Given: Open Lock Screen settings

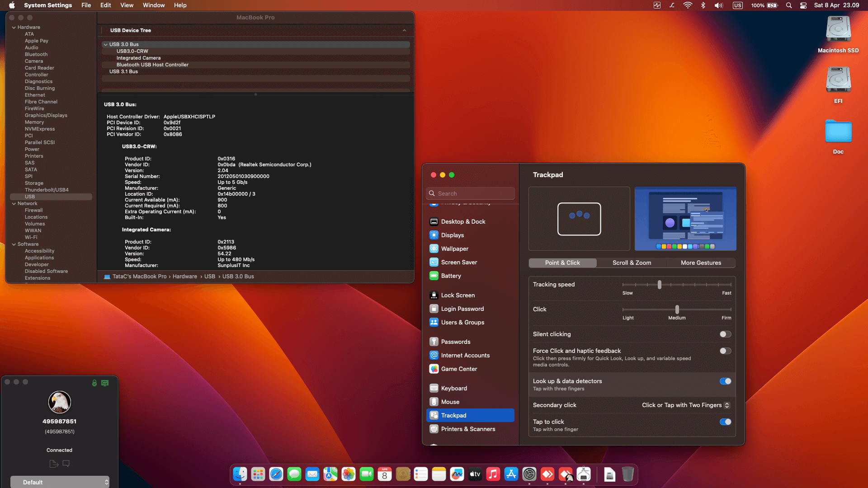Looking at the screenshot, I should (470, 295).
